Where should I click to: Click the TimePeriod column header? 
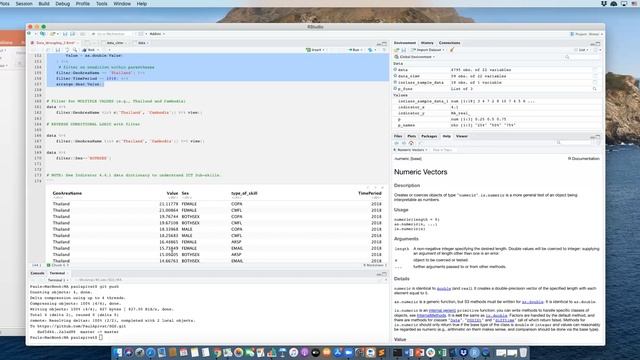[370, 193]
